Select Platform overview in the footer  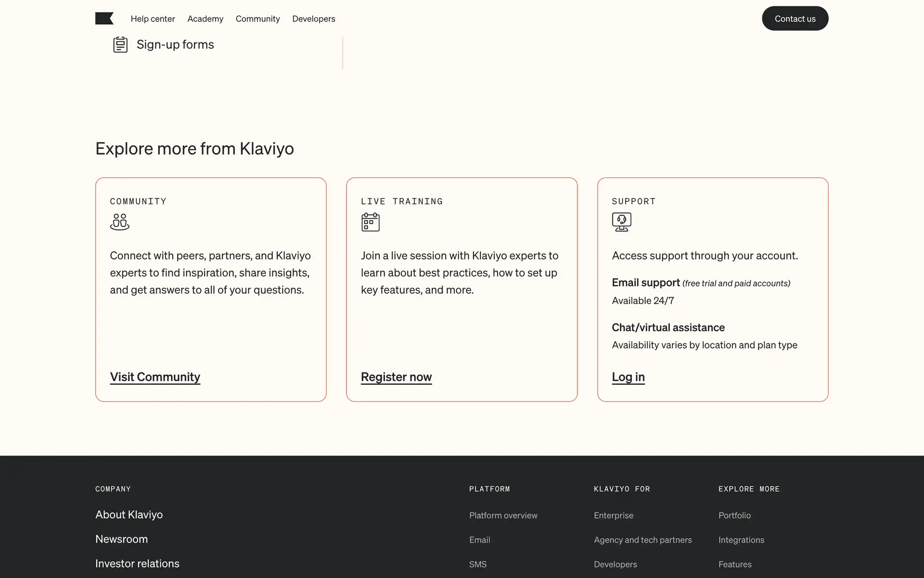[x=503, y=515]
